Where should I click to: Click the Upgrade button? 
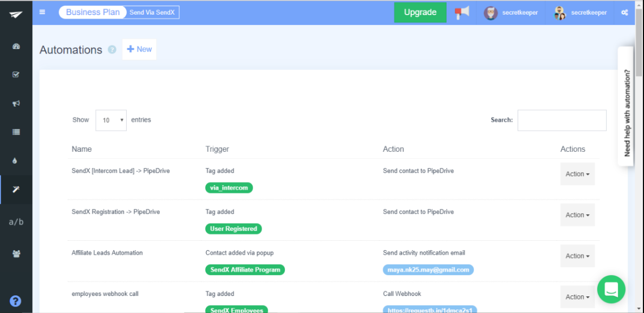(420, 12)
